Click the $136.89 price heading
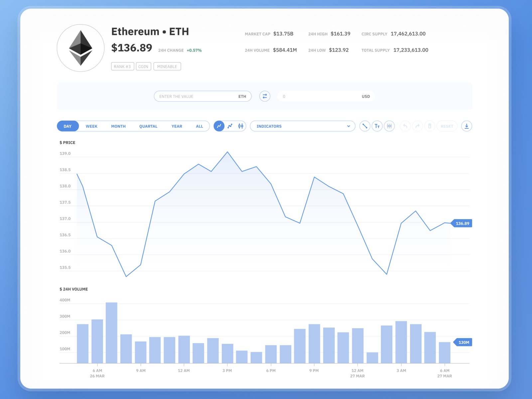The height and width of the screenshot is (399, 532). point(132,48)
